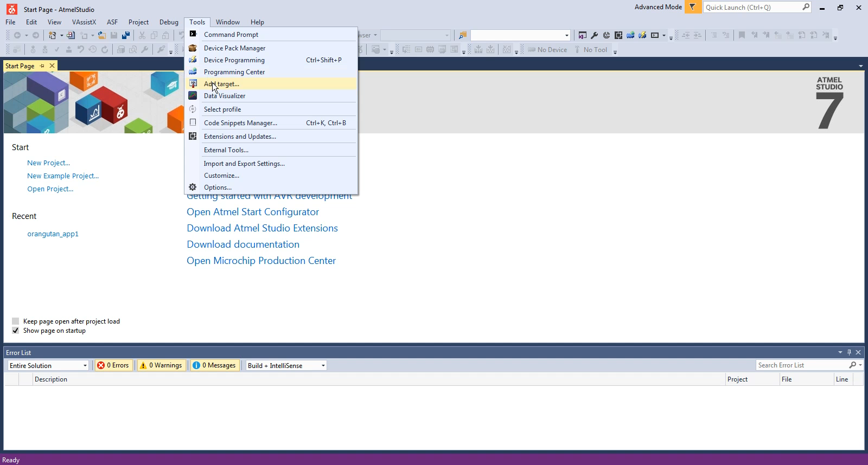Open the New Project icon's dropdown arrow
This screenshot has width=868, height=465.
(61, 35)
